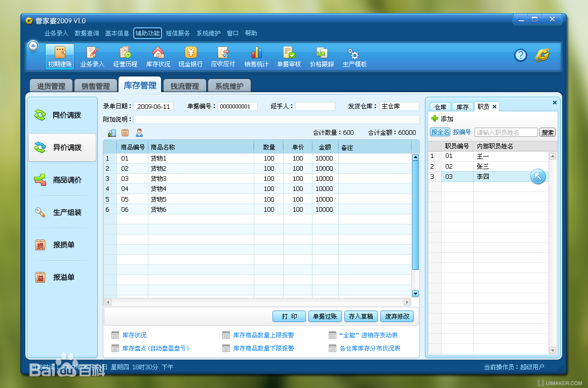Open the 应收应付 module
The height and width of the screenshot is (388, 588).
pos(223,56)
